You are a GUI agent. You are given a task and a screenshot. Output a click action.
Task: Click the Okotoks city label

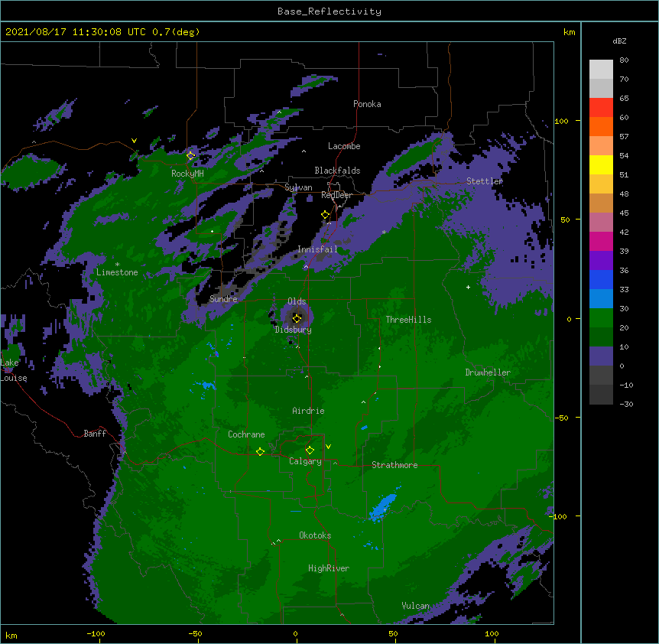point(315,535)
